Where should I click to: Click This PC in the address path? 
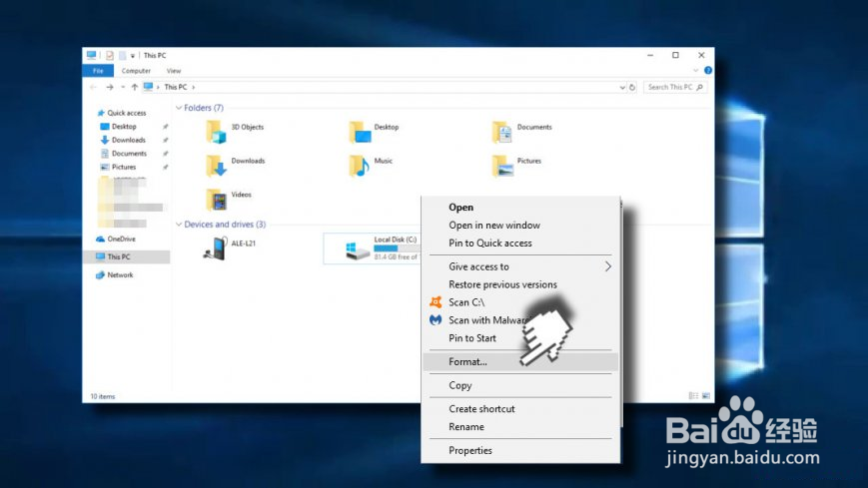point(176,87)
